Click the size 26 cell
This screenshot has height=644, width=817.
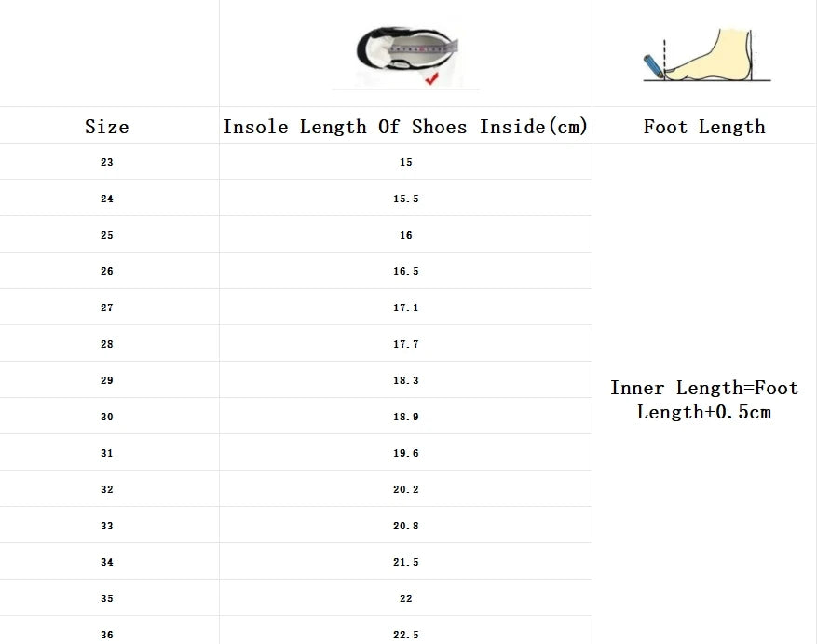point(107,271)
